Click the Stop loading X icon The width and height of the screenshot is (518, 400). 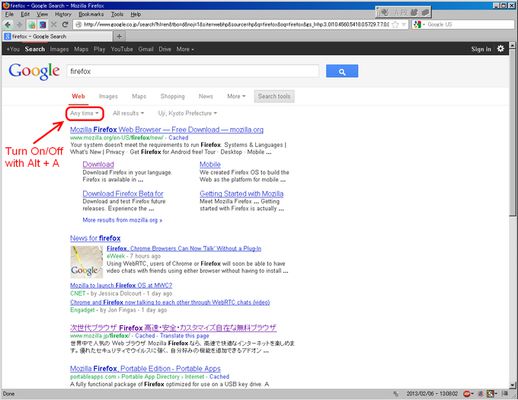coord(54,25)
